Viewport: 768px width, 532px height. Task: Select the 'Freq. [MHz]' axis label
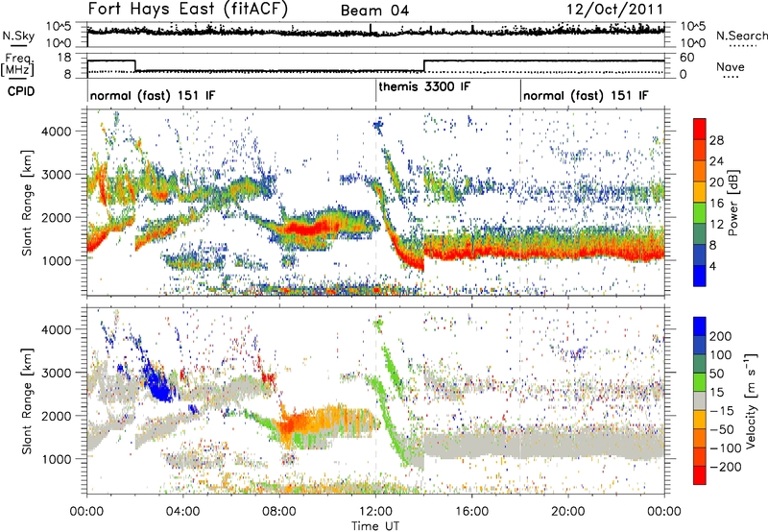coord(17,64)
